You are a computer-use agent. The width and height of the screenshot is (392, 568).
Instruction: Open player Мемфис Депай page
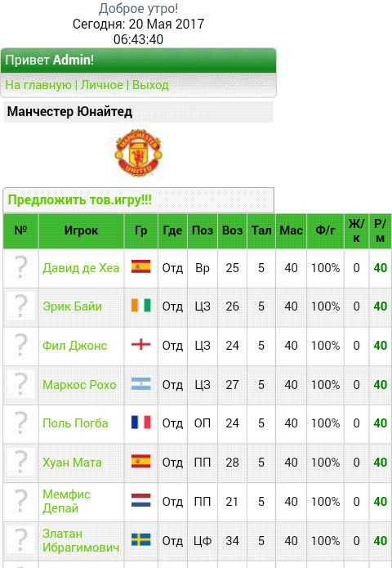66,501
